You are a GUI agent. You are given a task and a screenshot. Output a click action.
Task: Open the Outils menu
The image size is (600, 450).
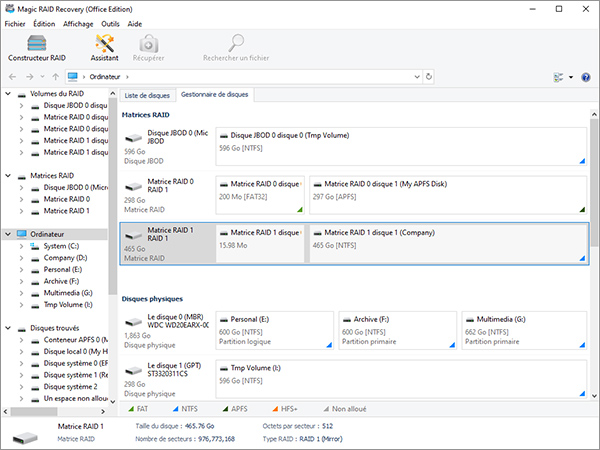coord(110,24)
